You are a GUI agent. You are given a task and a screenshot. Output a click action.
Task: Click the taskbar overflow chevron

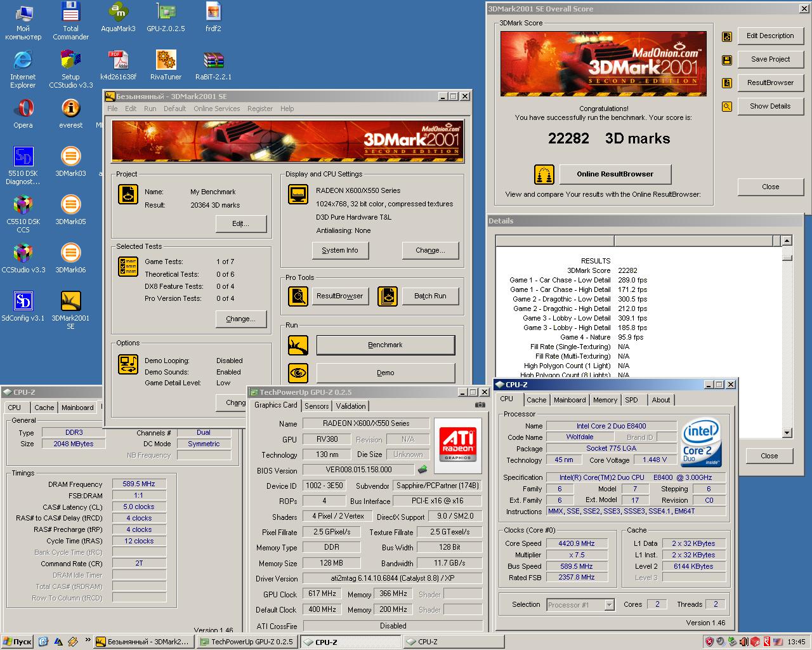coord(88,641)
